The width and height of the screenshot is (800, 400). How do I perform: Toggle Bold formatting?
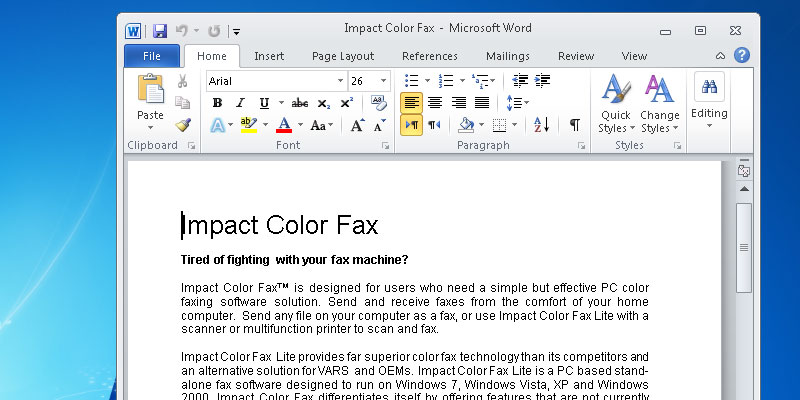217,103
